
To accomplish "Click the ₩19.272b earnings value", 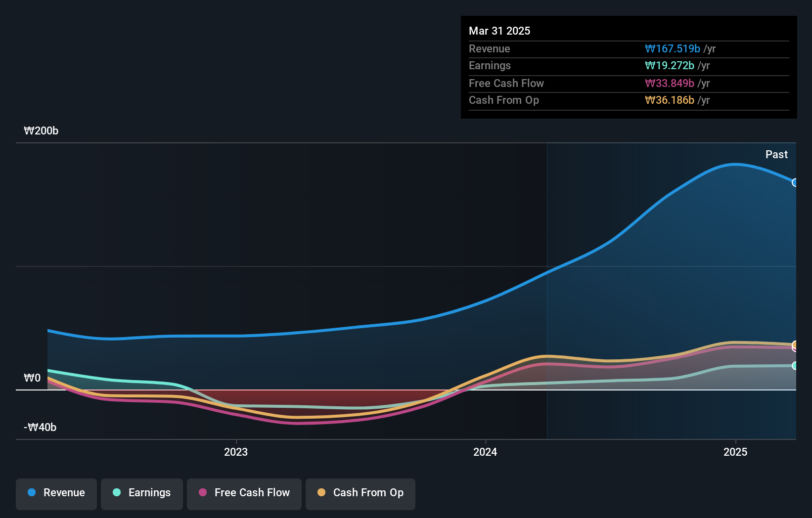I will 670,65.
